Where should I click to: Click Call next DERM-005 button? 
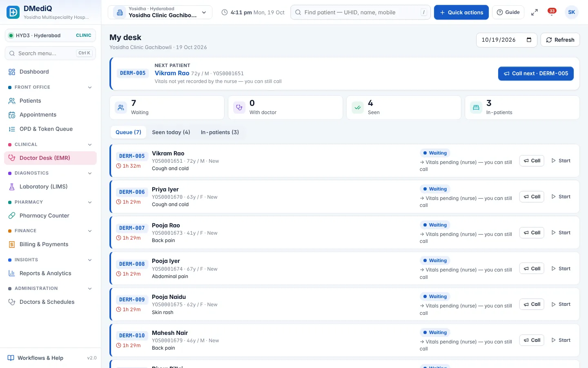click(x=536, y=74)
